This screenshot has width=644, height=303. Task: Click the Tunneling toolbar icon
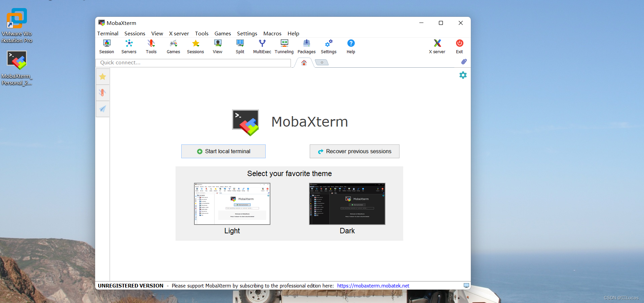(x=284, y=47)
